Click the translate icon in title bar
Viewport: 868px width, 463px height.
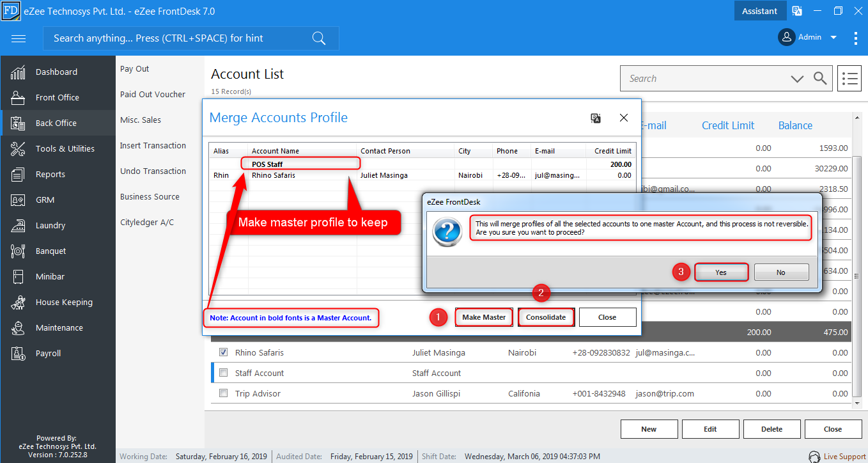click(797, 11)
